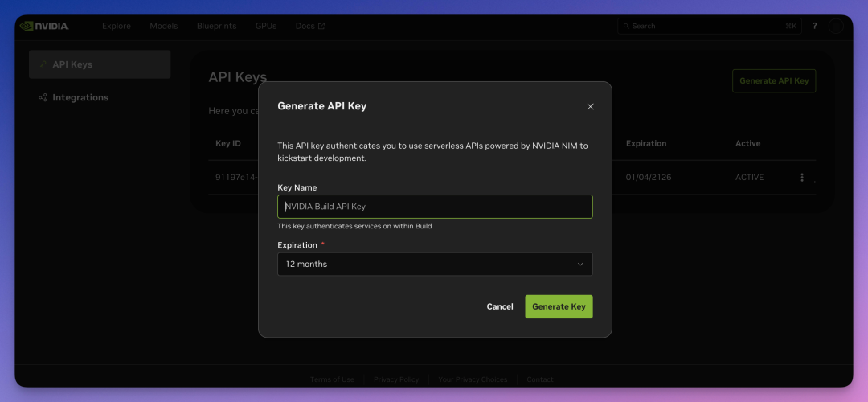Image resolution: width=868 pixels, height=402 pixels.
Task: Open GPUs from the top navigation
Action: [265, 26]
